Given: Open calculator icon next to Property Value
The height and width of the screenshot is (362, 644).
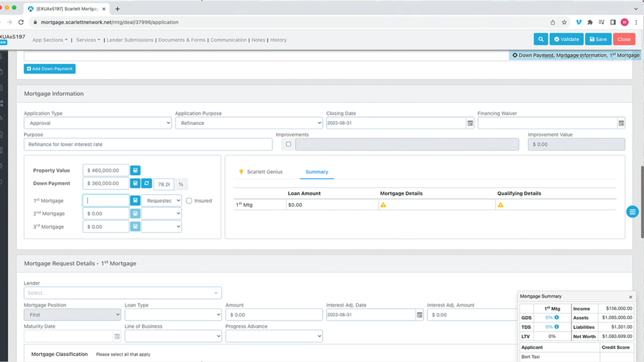Looking at the screenshot, I should [135, 170].
